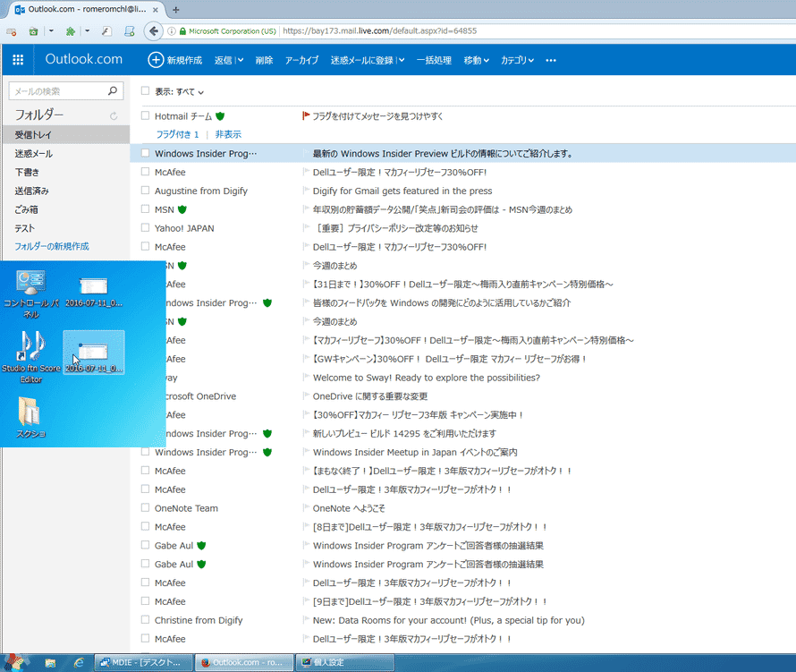This screenshot has width=796, height=672.
Task: Go back with the browser back arrow
Action: [153, 31]
